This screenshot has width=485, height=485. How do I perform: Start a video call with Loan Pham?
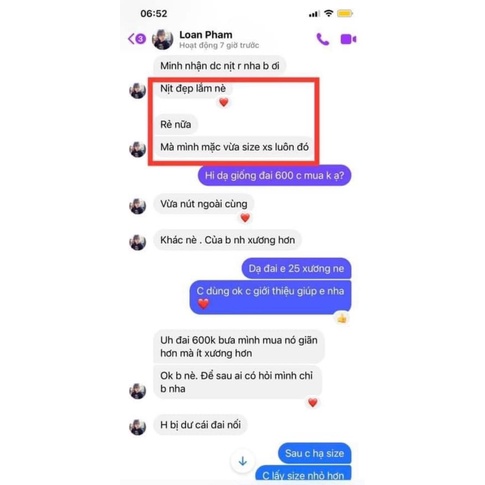pos(348,39)
